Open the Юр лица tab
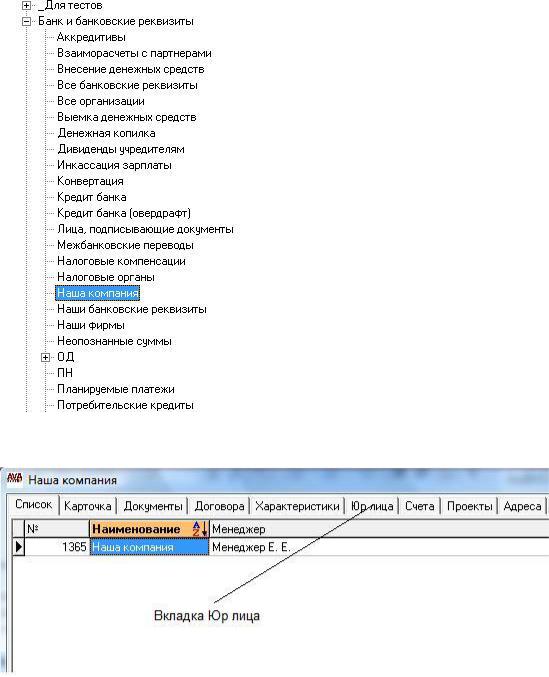Image resolution: width=549 pixels, height=677 pixels. tap(372, 506)
